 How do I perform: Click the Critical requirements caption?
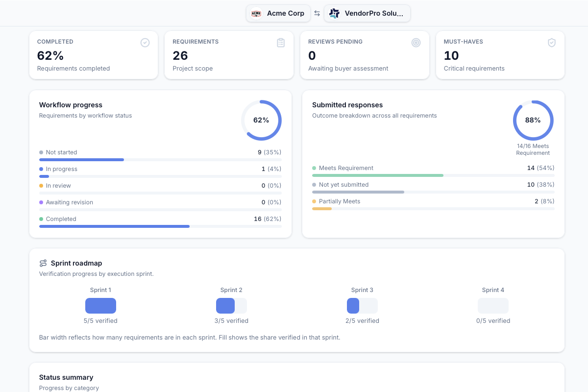(x=474, y=69)
